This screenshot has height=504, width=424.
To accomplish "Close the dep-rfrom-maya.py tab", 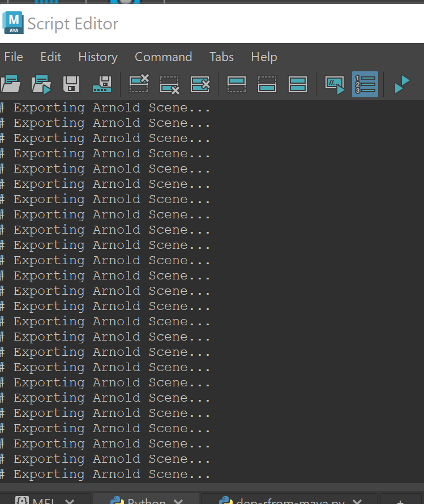I will point(357,501).
